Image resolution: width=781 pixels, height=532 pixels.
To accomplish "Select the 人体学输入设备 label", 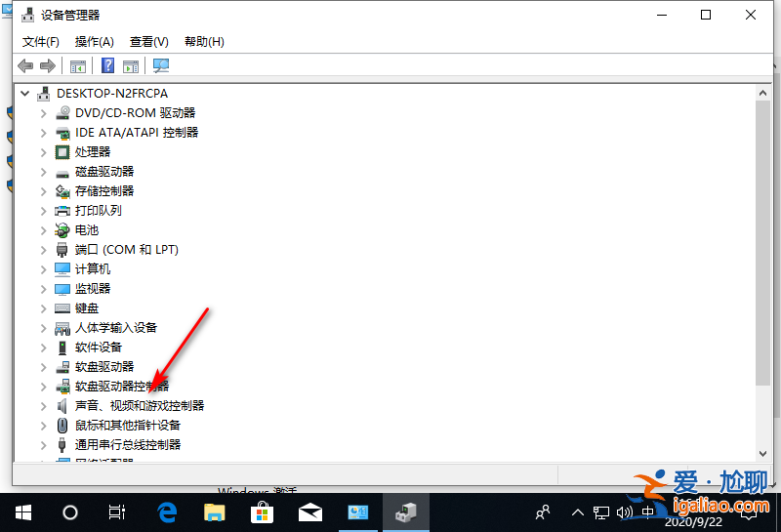I will point(116,328).
